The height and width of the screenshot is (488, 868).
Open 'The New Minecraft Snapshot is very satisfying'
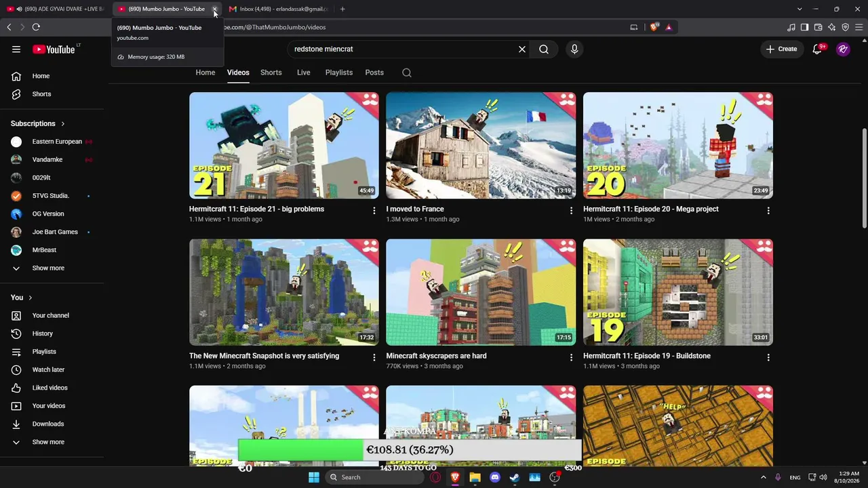point(264,356)
